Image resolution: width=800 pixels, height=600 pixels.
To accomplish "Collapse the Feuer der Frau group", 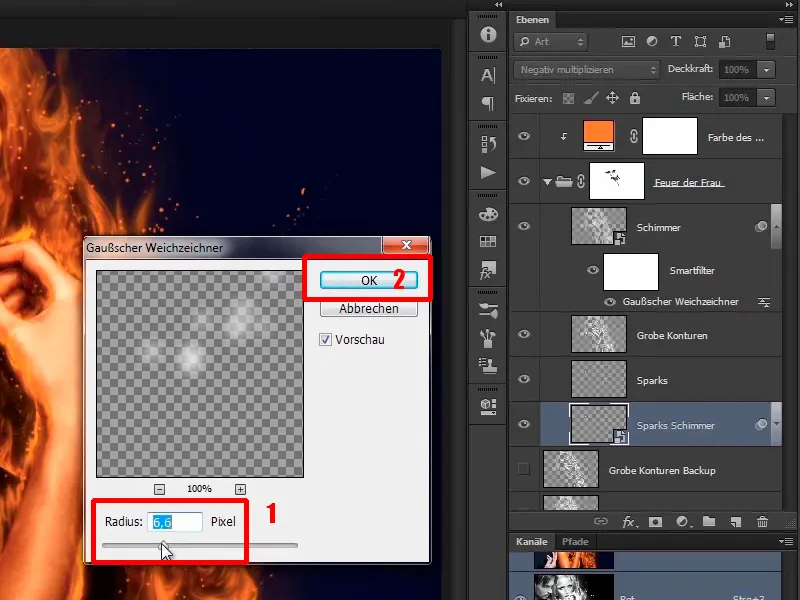I will click(x=547, y=182).
